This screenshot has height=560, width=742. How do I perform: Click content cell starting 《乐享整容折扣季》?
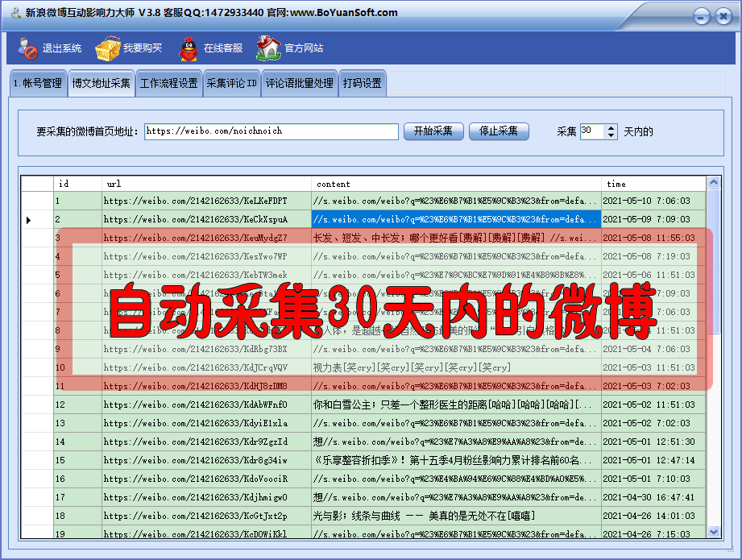coord(456,460)
